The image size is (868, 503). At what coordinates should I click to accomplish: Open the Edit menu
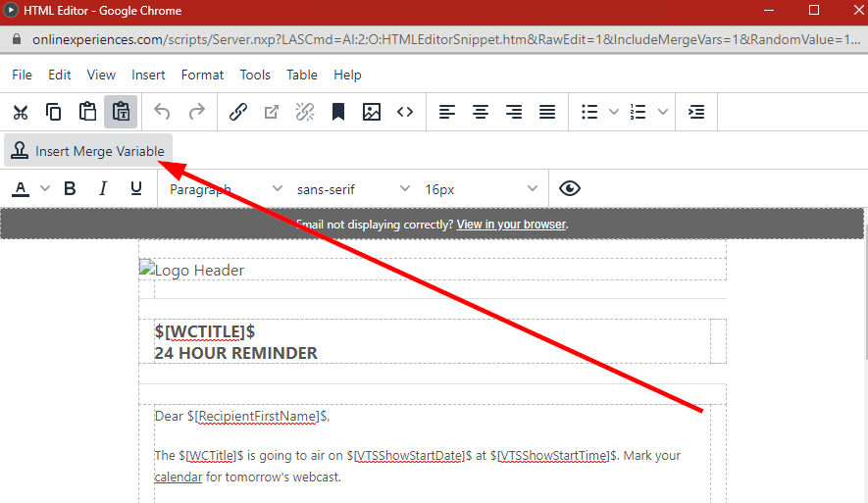pyautogui.click(x=60, y=75)
